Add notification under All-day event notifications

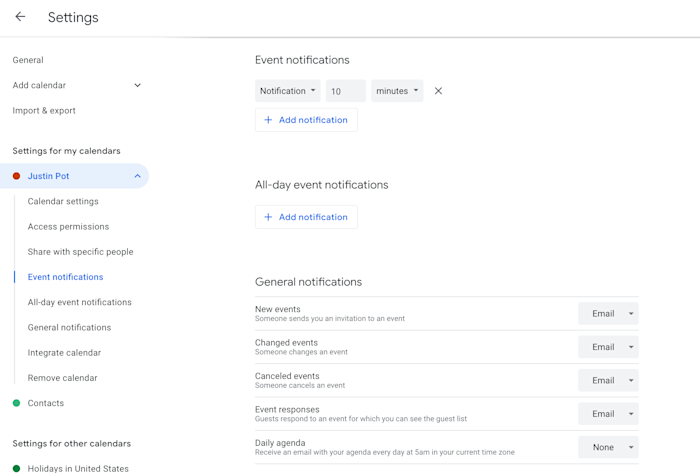[306, 217]
